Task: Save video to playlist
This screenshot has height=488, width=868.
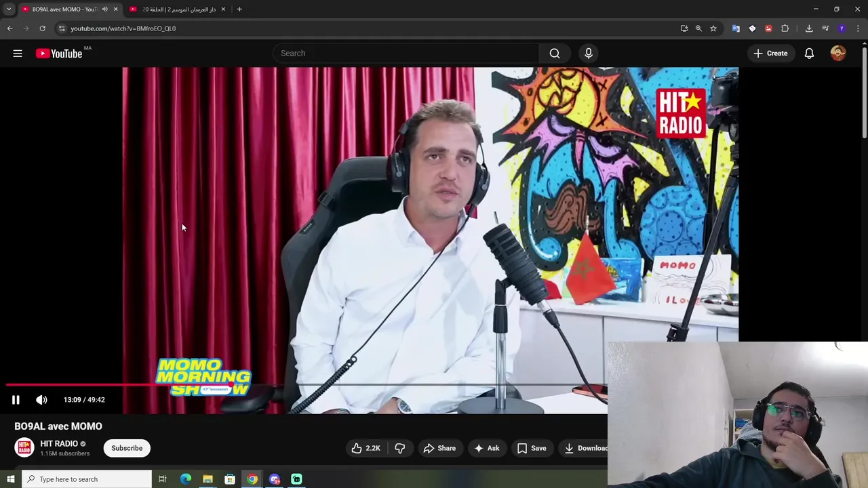Action: 532,448
